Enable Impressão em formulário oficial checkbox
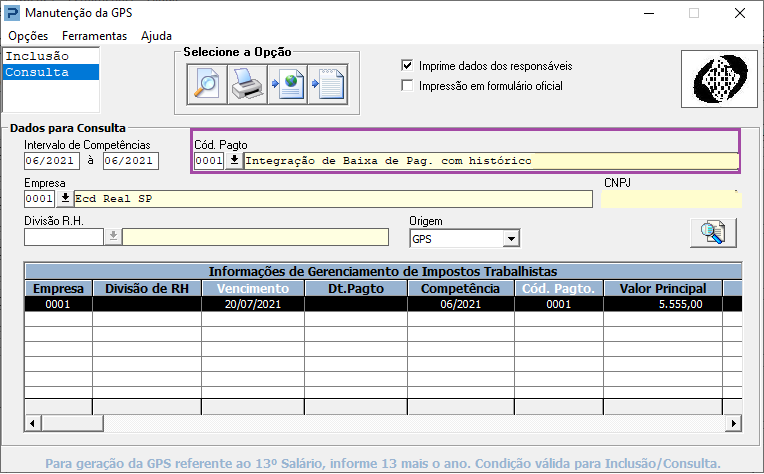Image resolution: width=764 pixels, height=474 pixels. click(407, 85)
